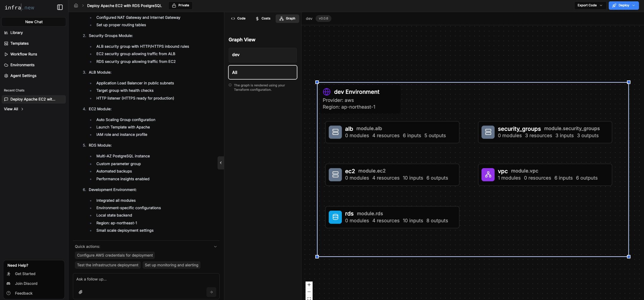The height and width of the screenshot is (300, 644).
Task: Start a New Chat
Action: click(x=34, y=22)
